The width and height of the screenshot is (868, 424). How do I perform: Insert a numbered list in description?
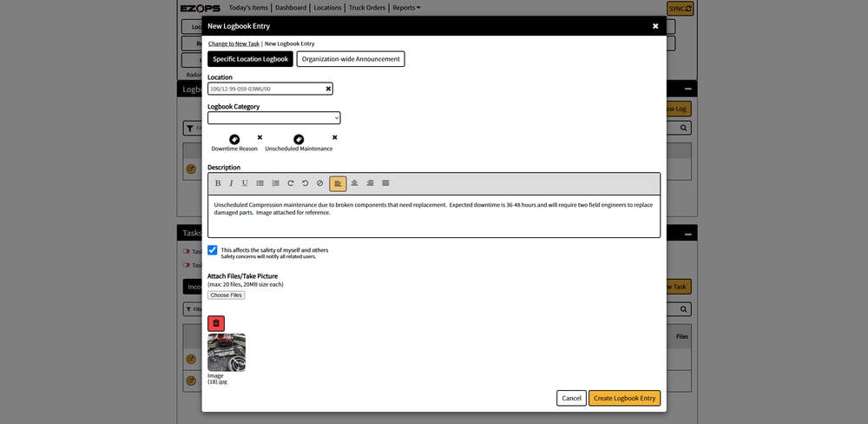pos(276,183)
